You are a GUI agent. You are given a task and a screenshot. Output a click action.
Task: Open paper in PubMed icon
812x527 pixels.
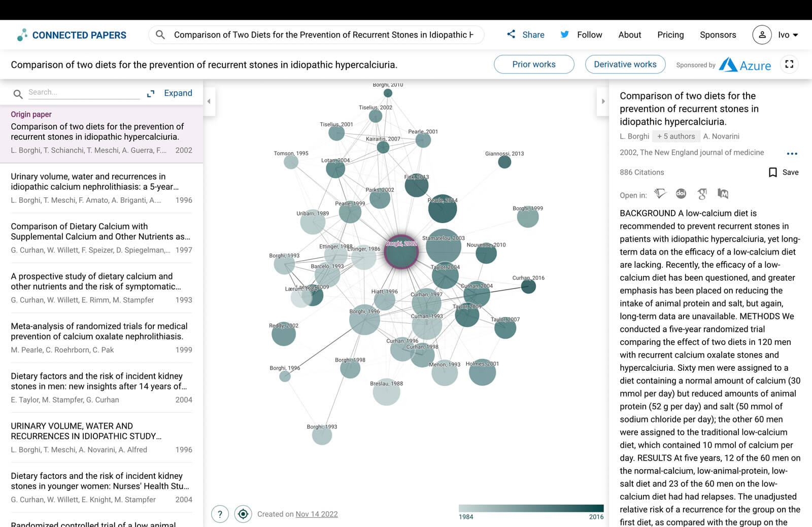(x=723, y=194)
